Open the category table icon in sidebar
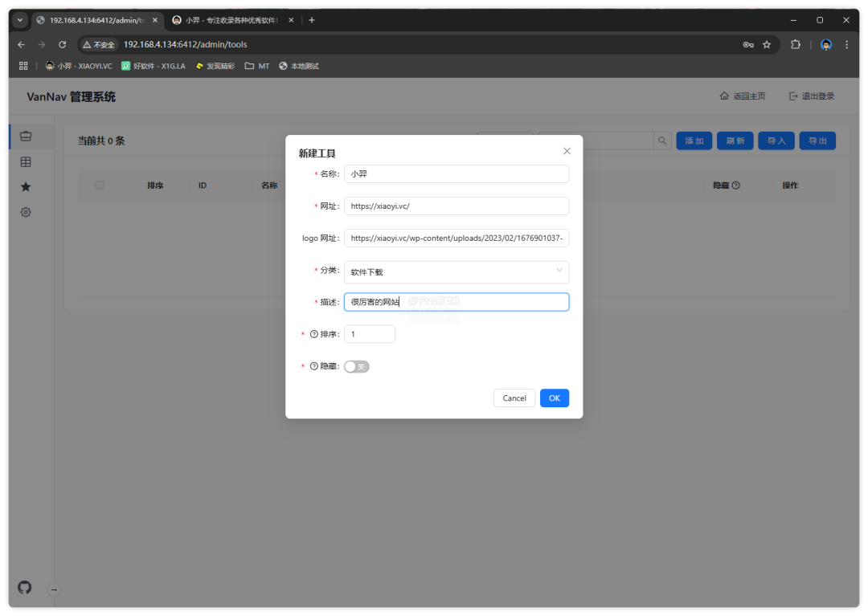Viewport: 868px width, 616px height. click(26, 161)
